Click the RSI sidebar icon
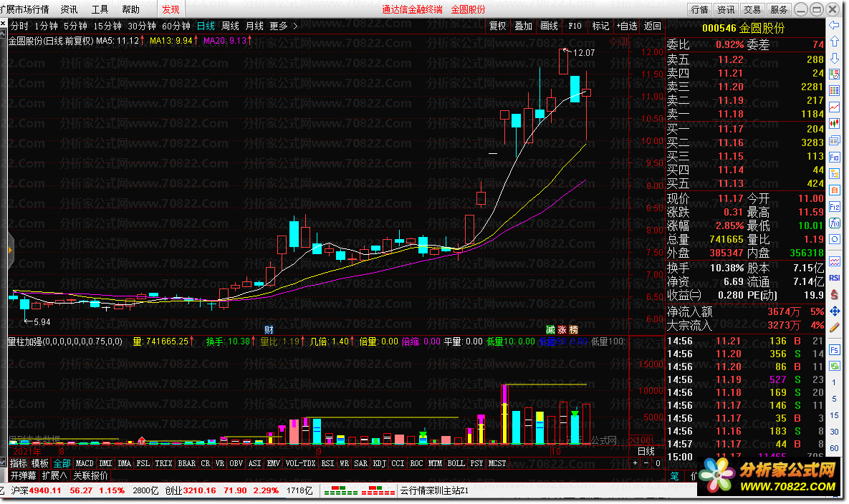 pos(835,278)
